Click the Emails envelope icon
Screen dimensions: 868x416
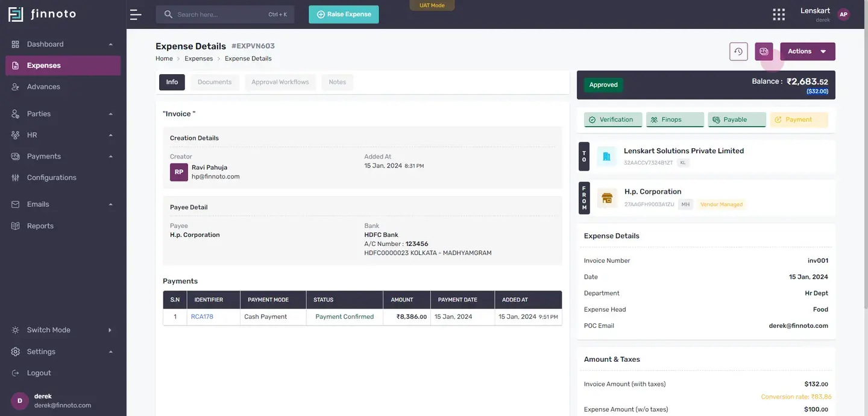tap(16, 204)
